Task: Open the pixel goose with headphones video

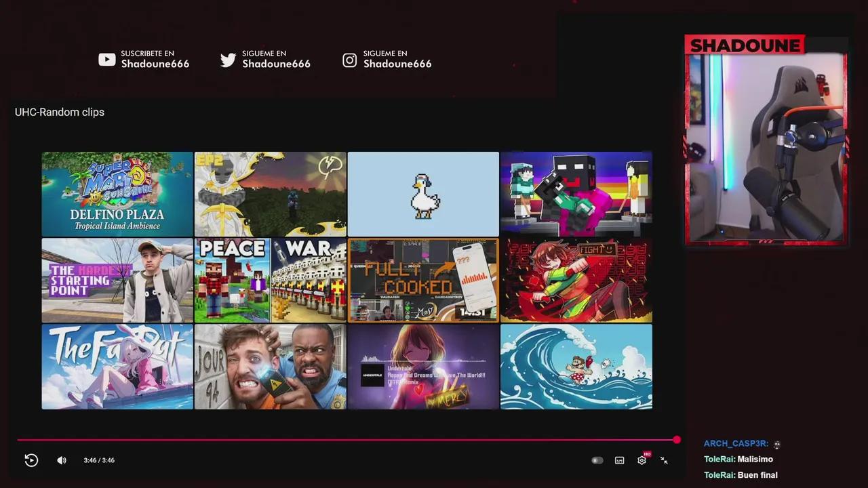Action: (x=423, y=194)
